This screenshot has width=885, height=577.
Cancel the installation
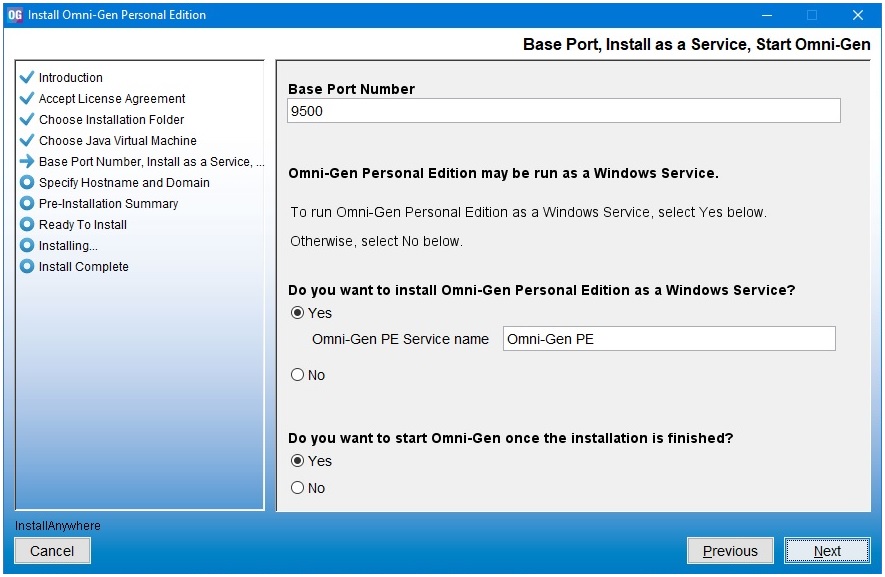click(52, 551)
